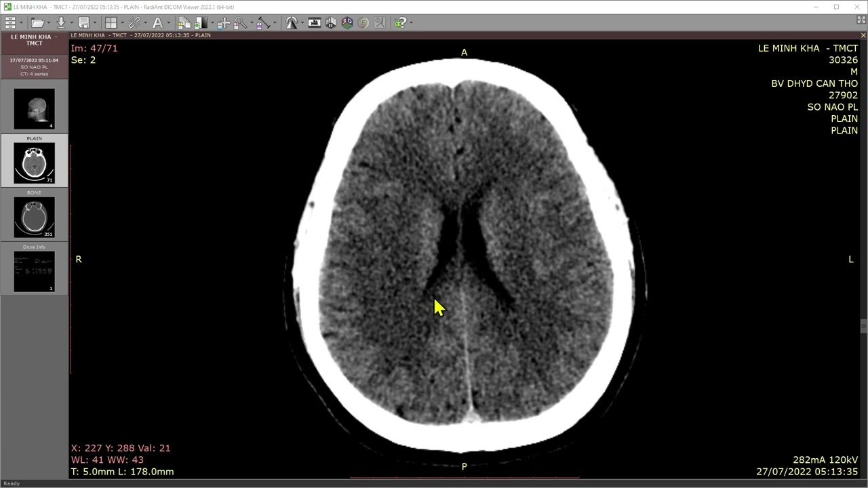Screen dimensions: 868x488
Task: Click the '282mA 120kV' exposure text
Action: point(825,460)
